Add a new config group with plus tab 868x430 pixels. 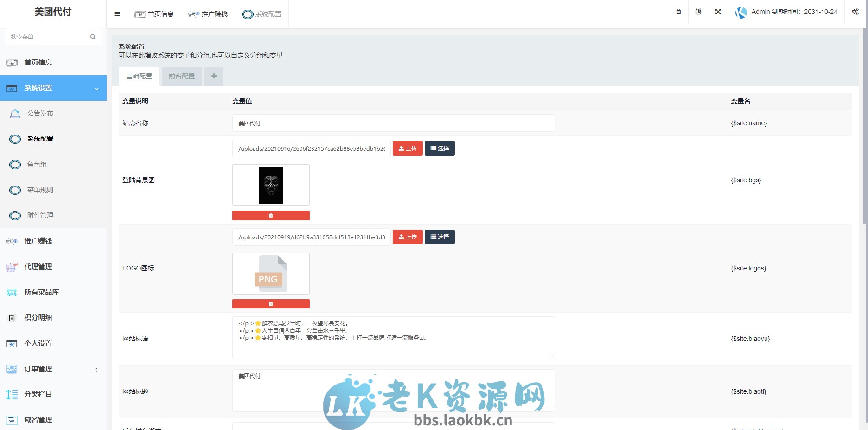point(214,76)
